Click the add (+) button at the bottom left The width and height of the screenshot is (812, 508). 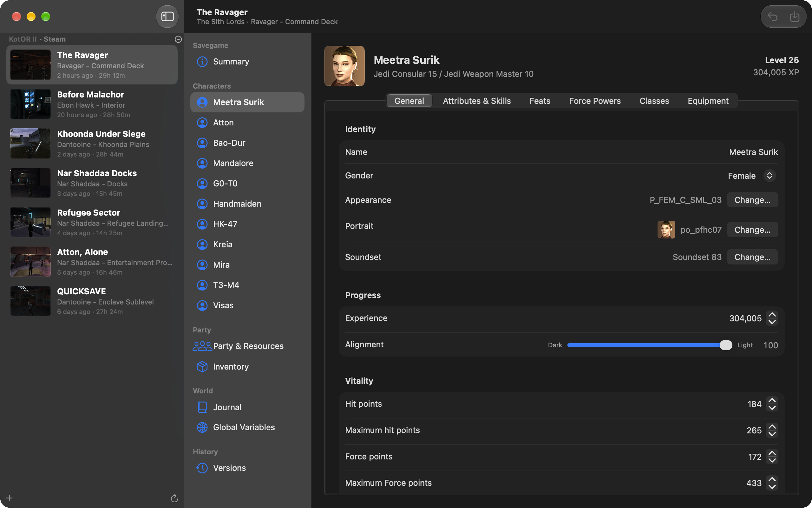[10, 498]
